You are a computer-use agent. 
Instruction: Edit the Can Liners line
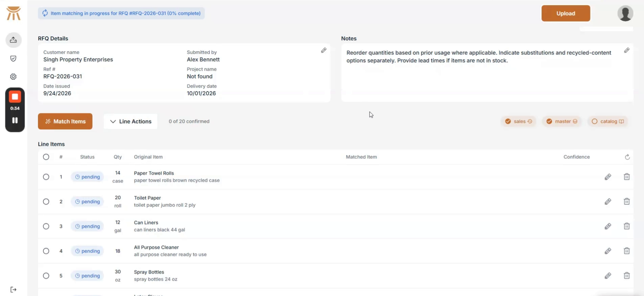click(608, 226)
